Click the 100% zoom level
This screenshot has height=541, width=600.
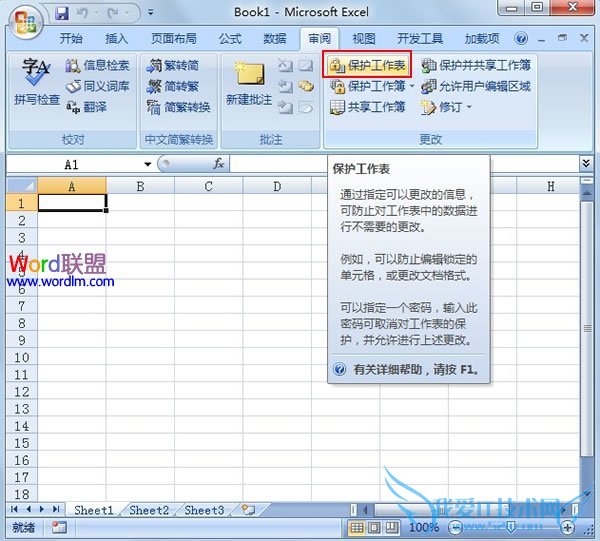(424, 528)
